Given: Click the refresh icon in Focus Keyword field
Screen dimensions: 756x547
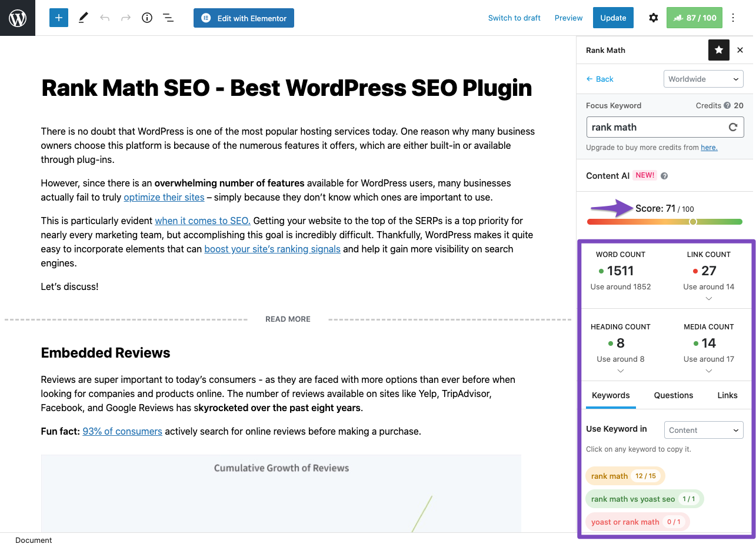Looking at the screenshot, I should tap(733, 127).
